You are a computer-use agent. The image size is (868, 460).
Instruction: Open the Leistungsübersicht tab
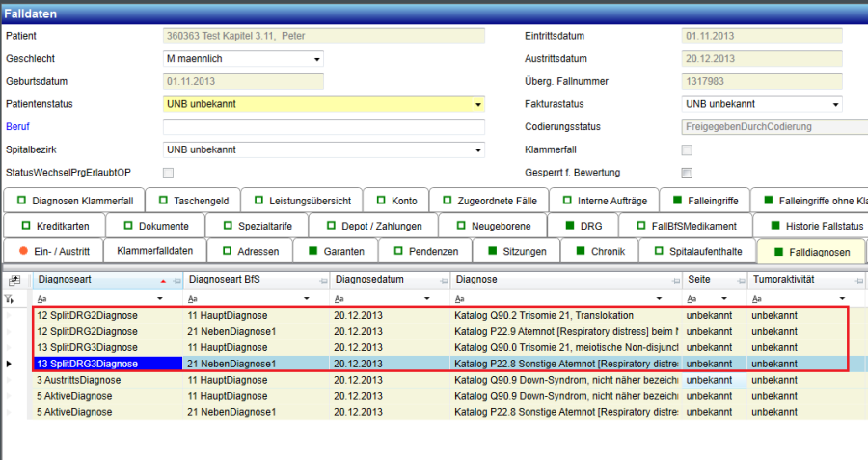(303, 200)
